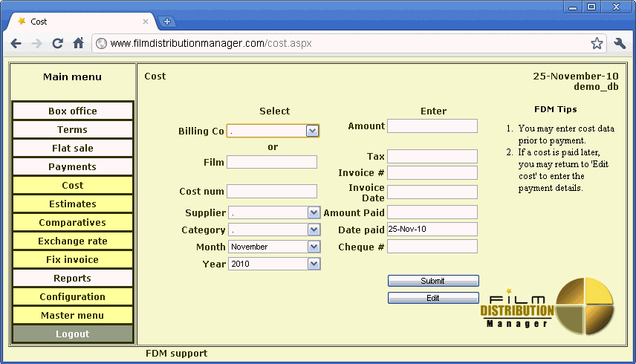This screenshot has height=364, width=636.
Task: Log out using the Logout button
Action: 73,334
